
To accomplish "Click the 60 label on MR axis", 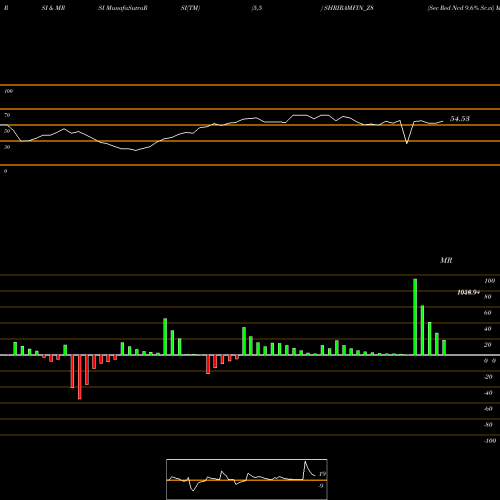I will pyautogui.click(x=488, y=313).
